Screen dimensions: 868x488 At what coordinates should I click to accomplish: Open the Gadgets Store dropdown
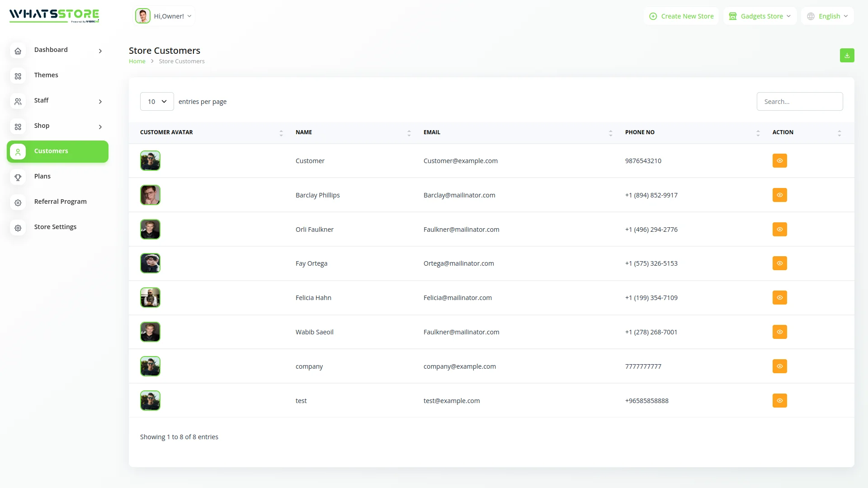(x=761, y=16)
